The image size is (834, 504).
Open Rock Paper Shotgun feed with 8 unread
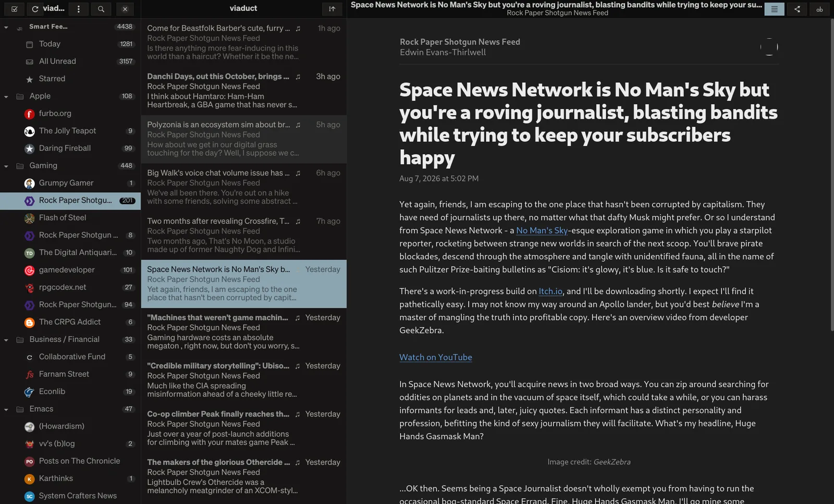point(70,235)
